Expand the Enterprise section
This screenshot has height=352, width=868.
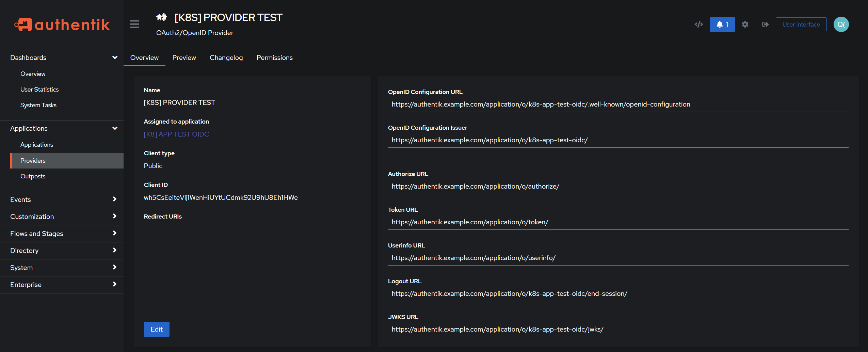62,285
